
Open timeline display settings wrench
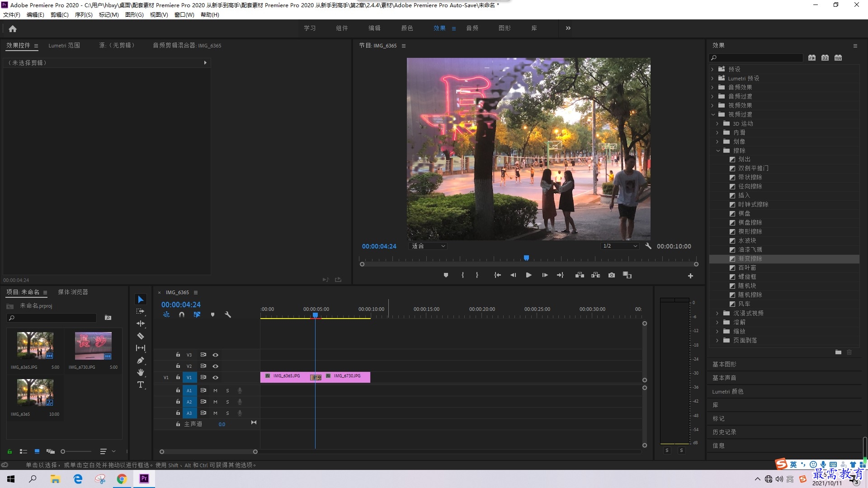coord(228,314)
